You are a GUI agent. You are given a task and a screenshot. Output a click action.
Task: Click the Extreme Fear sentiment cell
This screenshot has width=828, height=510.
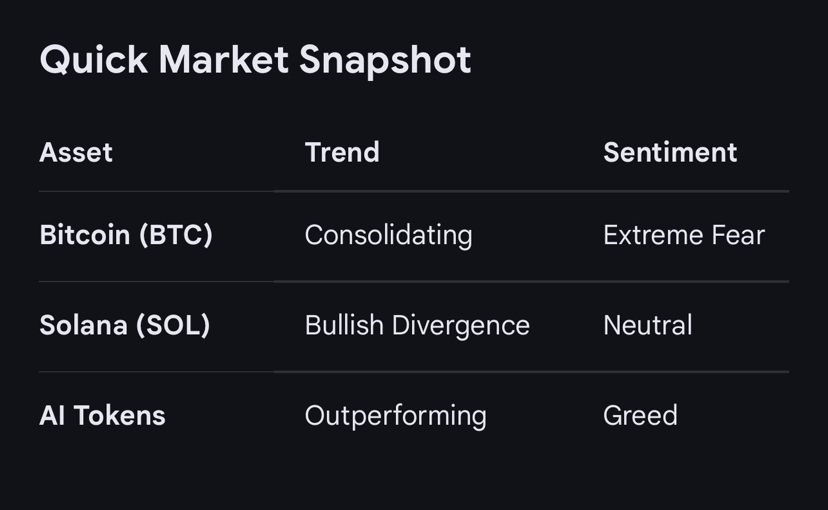[x=684, y=235]
